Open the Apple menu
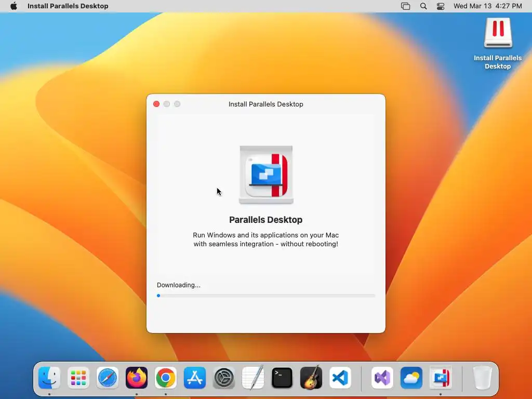Image resolution: width=532 pixels, height=399 pixels. tap(14, 6)
